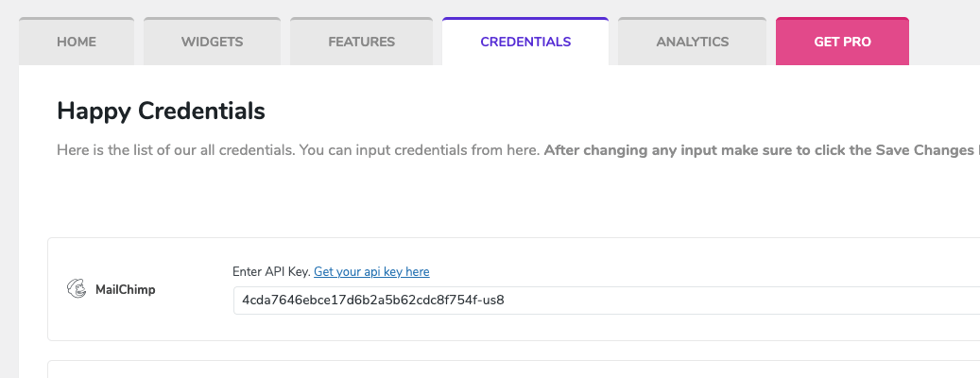This screenshot has height=378, width=980.
Task: Click the 'Here is the list' description sentence
Action: 177,150
